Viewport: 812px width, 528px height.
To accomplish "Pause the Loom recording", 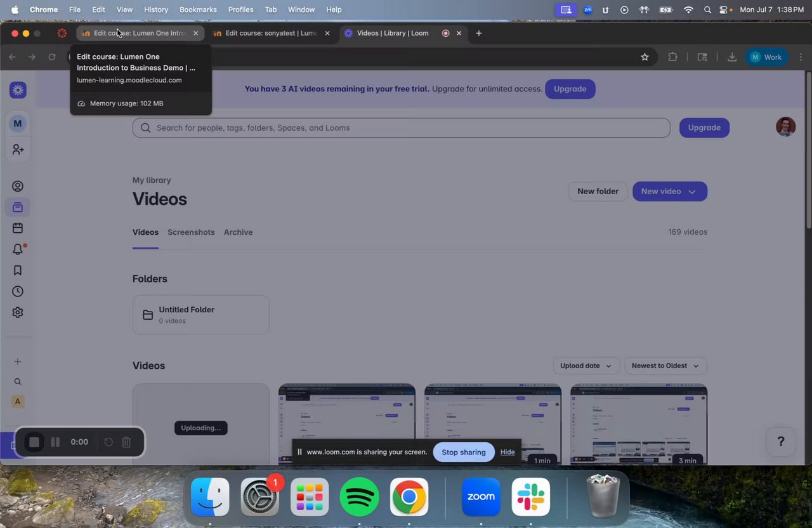I will click(55, 442).
